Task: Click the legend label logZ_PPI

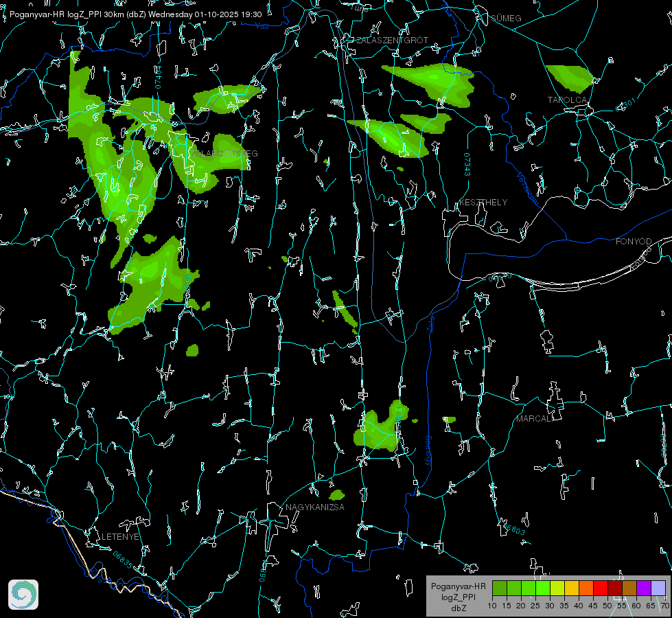Action: (x=458, y=597)
